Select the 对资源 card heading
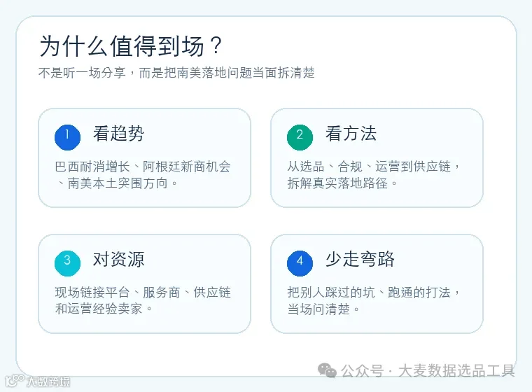This screenshot has width=532, height=392. (119, 259)
